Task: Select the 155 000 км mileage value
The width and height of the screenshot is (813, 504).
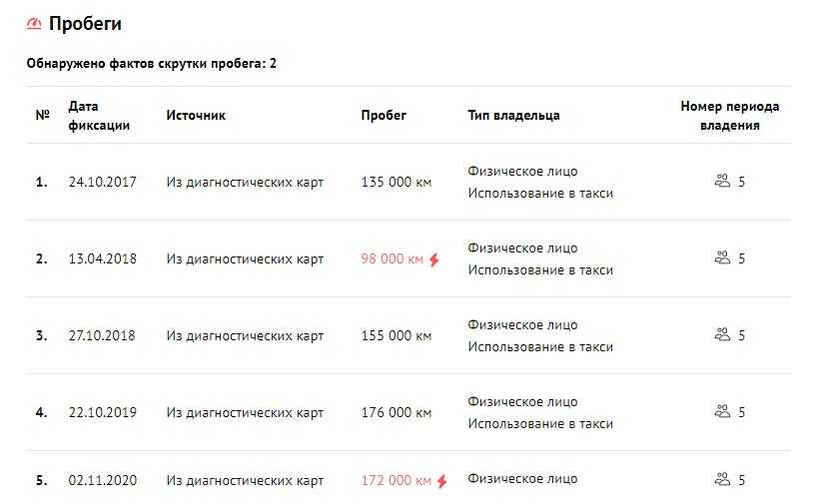Action: (x=396, y=335)
